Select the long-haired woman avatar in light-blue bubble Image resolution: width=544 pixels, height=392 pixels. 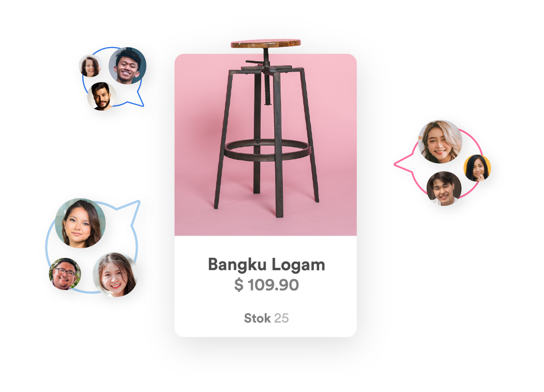pos(80,223)
